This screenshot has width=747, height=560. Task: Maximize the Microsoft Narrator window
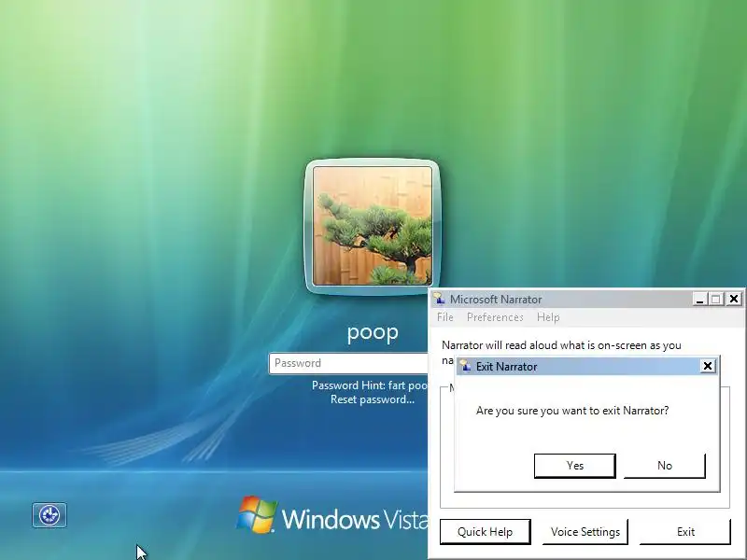[715, 299]
